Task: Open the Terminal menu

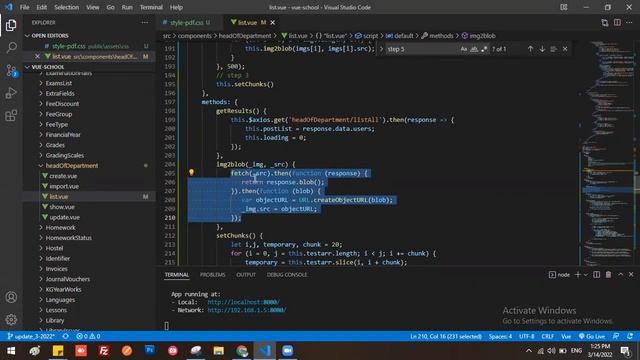Action: [151, 7]
